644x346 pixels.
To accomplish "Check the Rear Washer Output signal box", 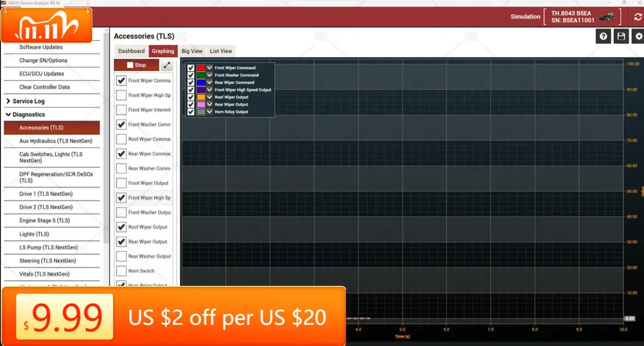I will (121, 257).
